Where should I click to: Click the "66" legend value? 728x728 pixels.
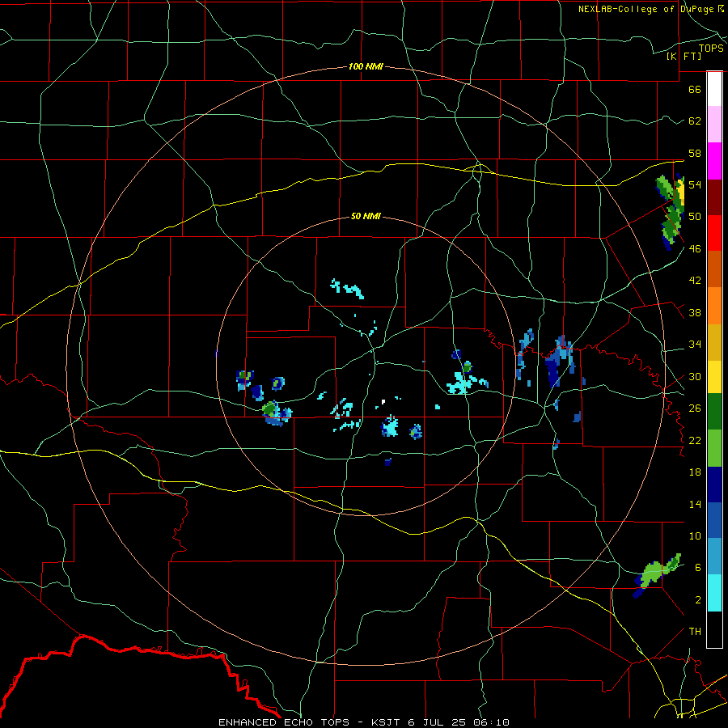[x=695, y=89]
